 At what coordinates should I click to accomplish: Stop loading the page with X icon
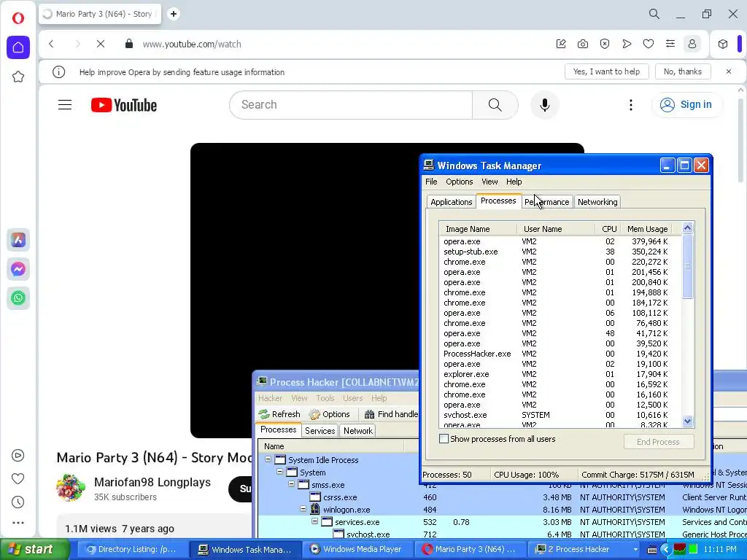click(x=101, y=44)
